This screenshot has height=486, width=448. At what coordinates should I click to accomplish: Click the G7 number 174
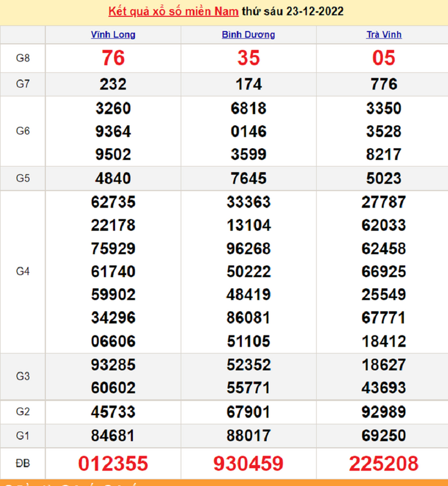(248, 84)
